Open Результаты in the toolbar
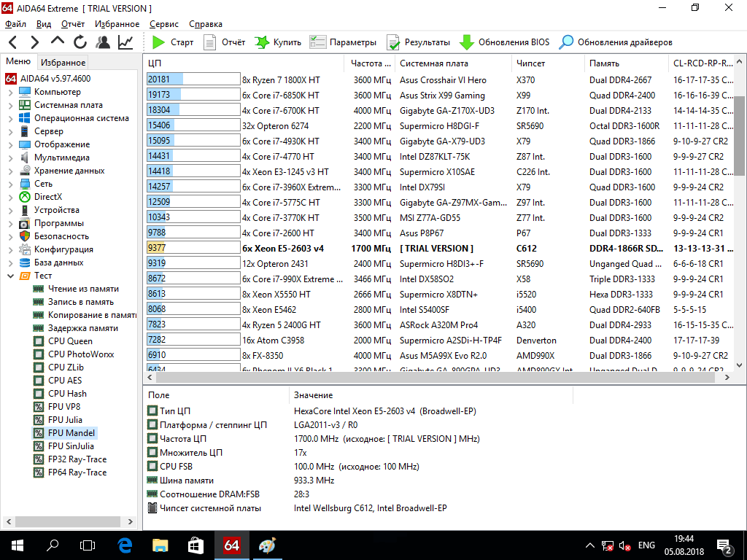The image size is (747, 560). point(418,42)
